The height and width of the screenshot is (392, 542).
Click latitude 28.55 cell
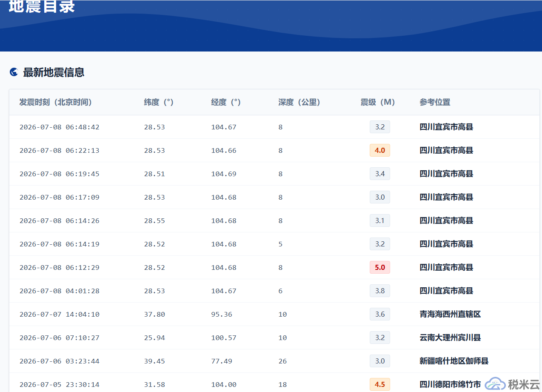pos(154,221)
